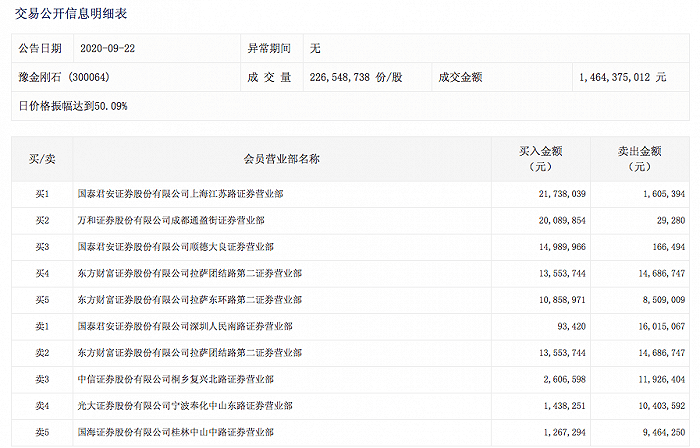
Task: Click sell amount 16,015,067
Action: click(x=662, y=327)
